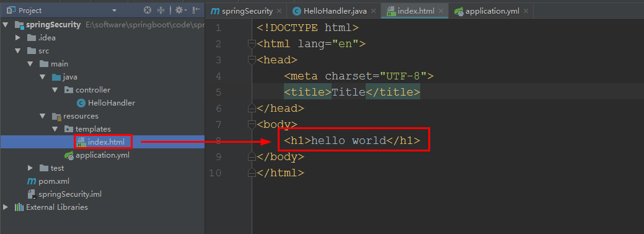This screenshot has height=234, width=644.
Task: Click the meta charset line in editor
Action: pyautogui.click(x=359, y=76)
